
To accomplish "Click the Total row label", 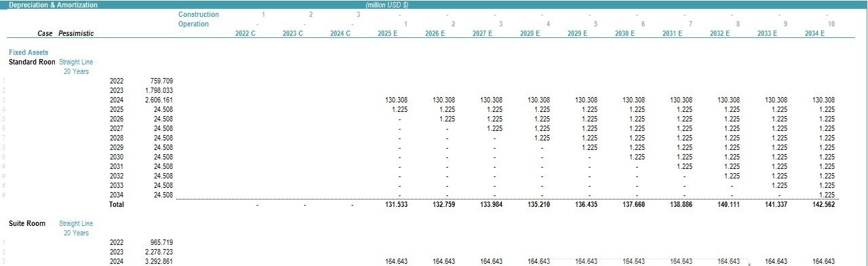I will click(117, 204).
